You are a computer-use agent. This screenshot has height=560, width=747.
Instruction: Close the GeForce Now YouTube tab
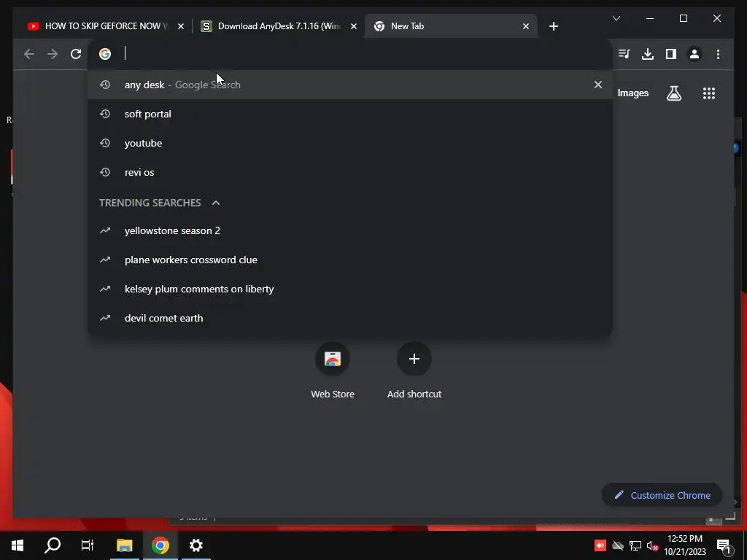point(181,26)
